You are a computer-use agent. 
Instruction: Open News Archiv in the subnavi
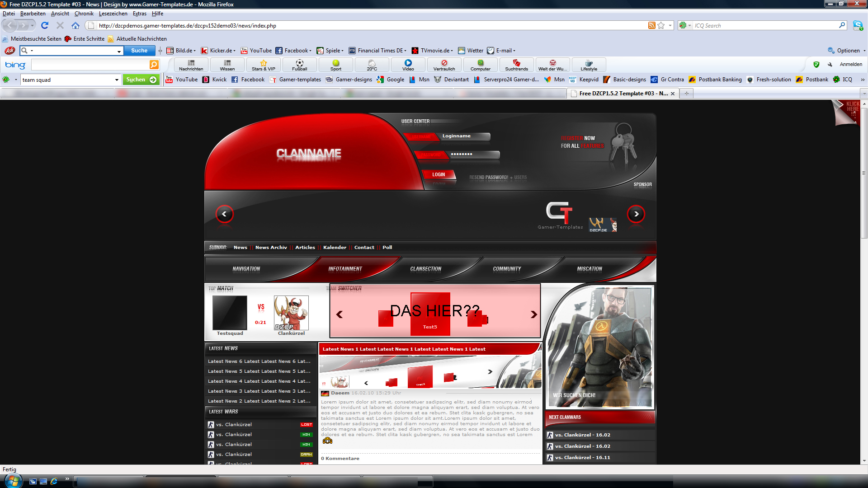point(271,248)
